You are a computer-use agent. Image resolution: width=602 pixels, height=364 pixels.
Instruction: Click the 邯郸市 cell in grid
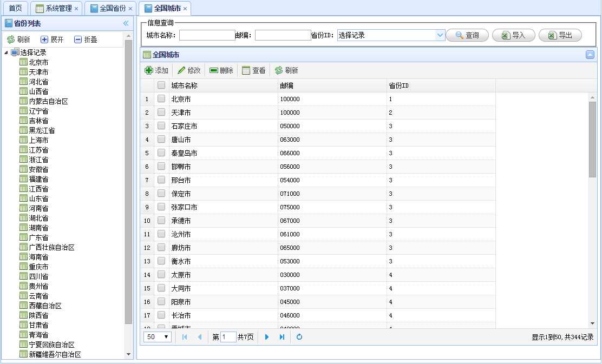pos(224,167)
